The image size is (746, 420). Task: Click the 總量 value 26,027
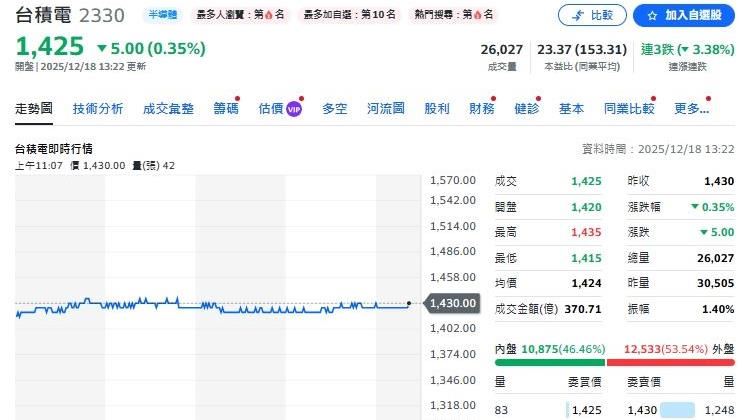[716, 258]
